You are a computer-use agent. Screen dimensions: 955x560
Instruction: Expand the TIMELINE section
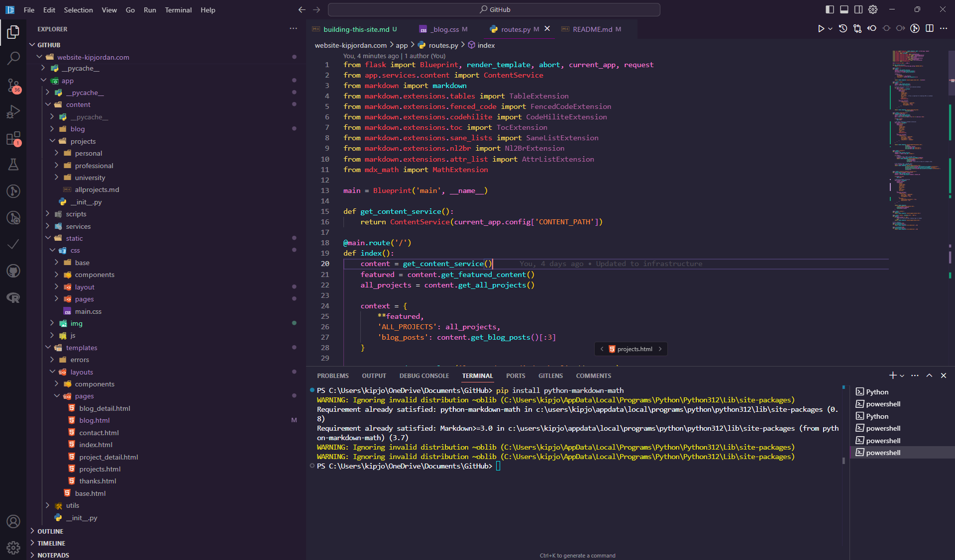[167, 543]
